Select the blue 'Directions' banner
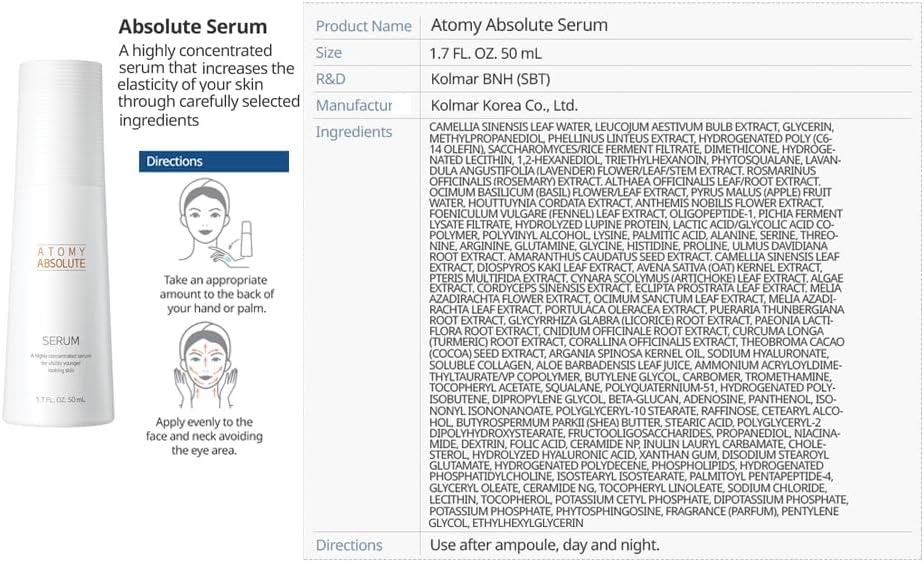This screenshot has height=562, width=924. (214, 161)
